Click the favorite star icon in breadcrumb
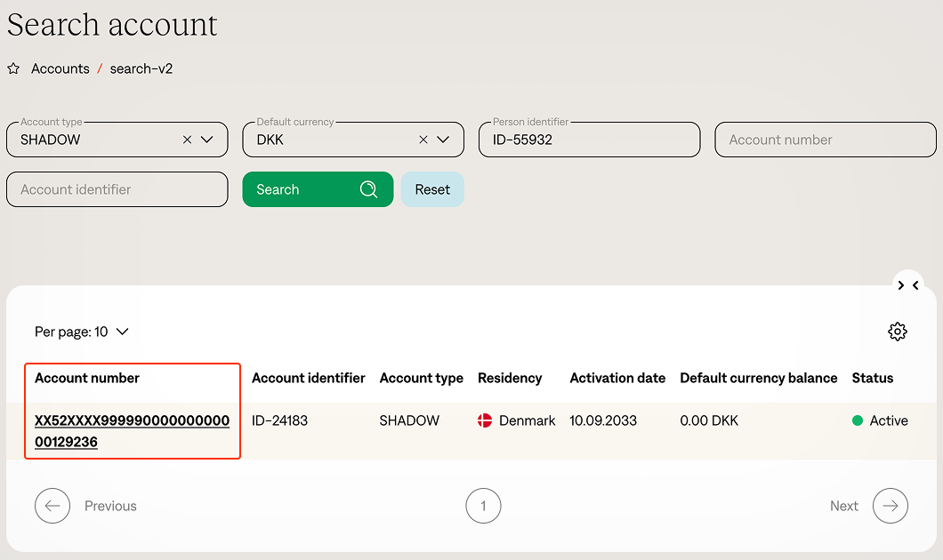Viewport: 943px width, 560px height. click(13, 68)
